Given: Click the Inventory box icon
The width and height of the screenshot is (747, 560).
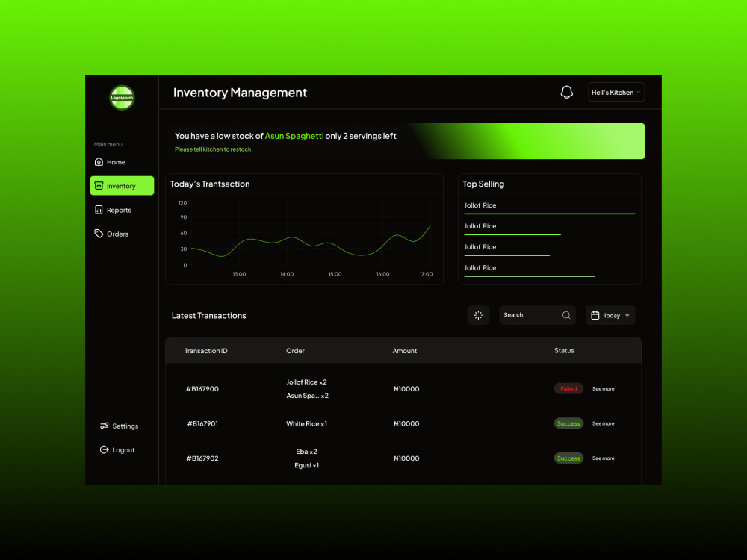Looking at the screenshot, I should pyautogui.click(x=99, y=186).
